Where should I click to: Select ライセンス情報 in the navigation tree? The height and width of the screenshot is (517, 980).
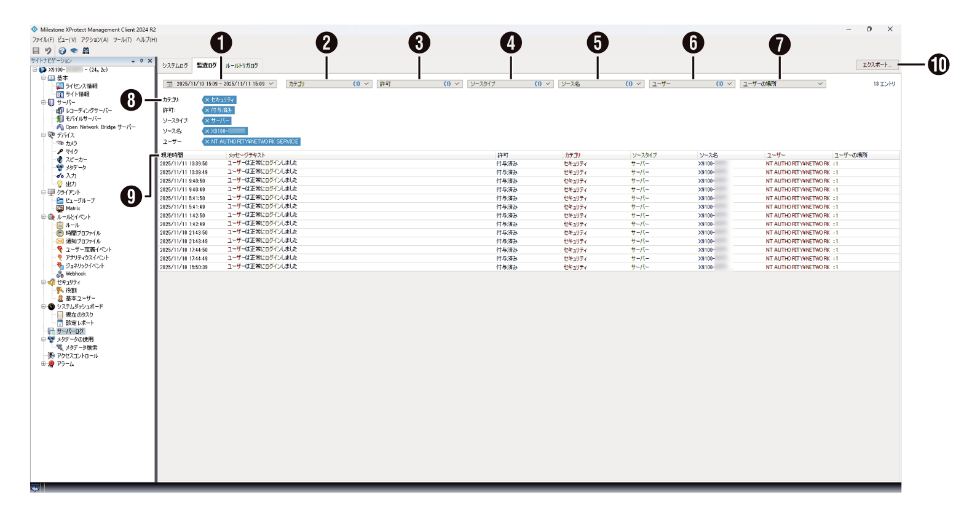point(81,86)
